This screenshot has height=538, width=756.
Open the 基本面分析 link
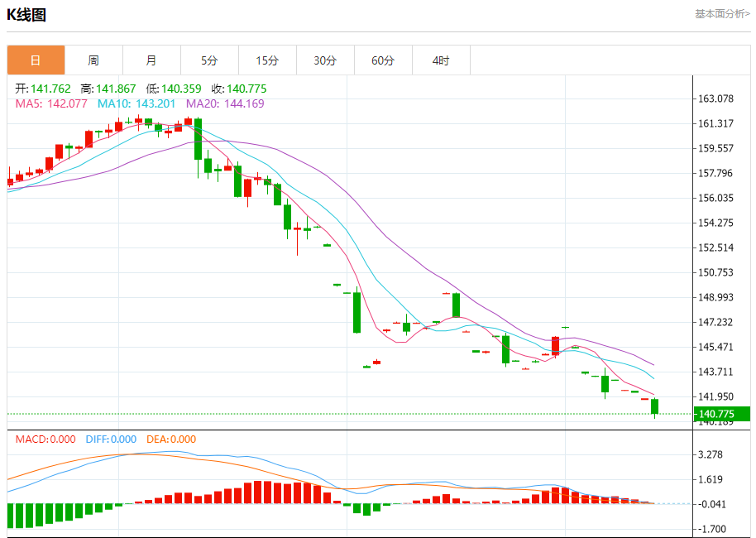coord(722,14)
